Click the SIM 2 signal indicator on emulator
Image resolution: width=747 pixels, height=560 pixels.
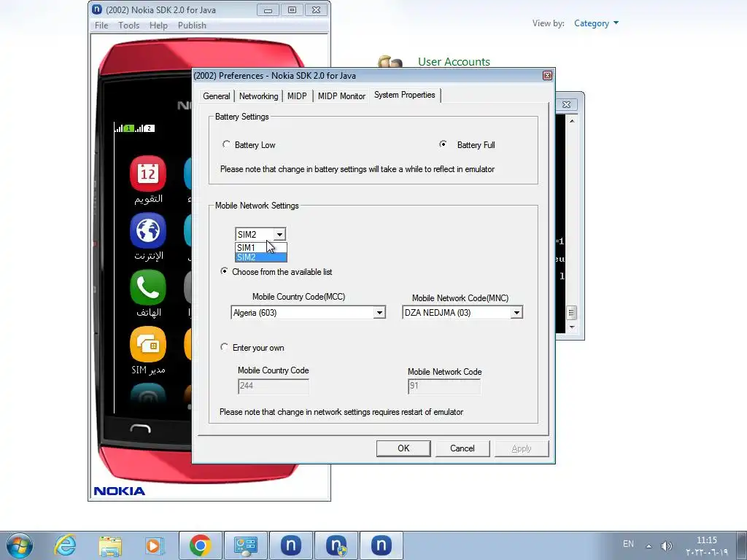pos(145,128)
